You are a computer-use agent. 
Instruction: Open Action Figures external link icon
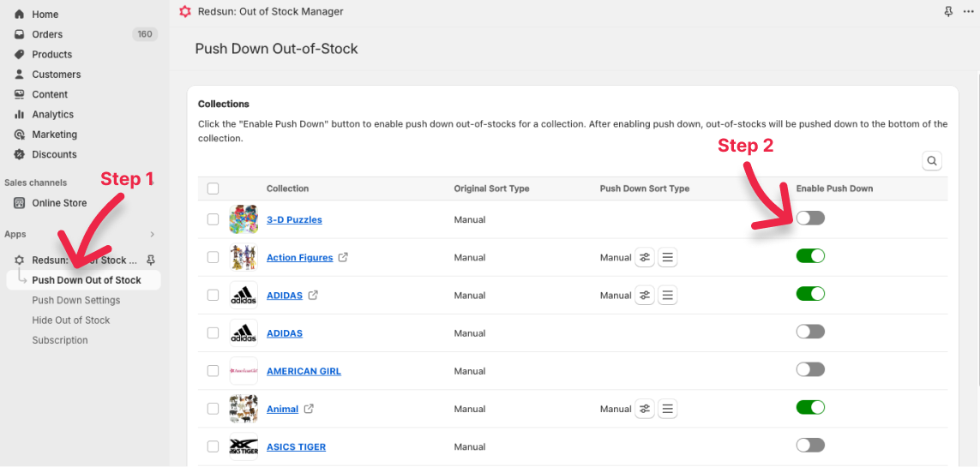(343, 257)
